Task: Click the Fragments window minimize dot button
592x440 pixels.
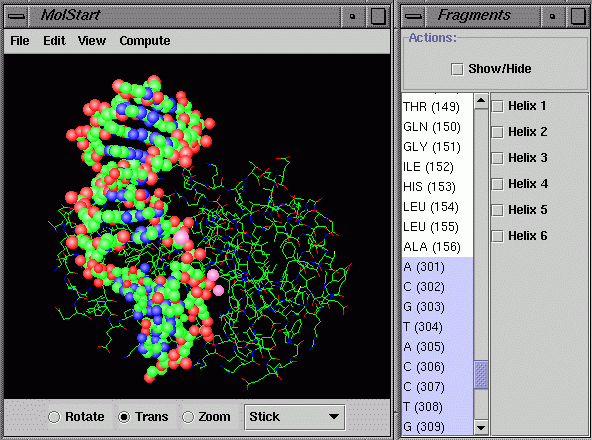Action: point(552,16)
